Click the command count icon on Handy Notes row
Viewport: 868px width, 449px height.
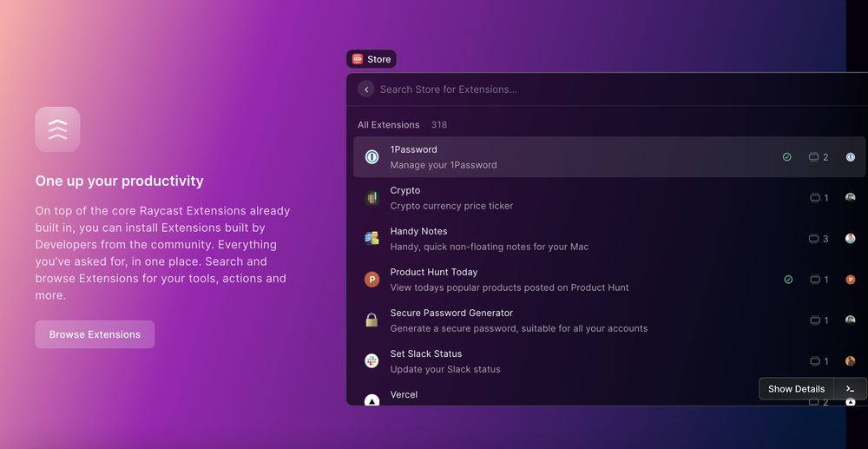tap(814, 239)
